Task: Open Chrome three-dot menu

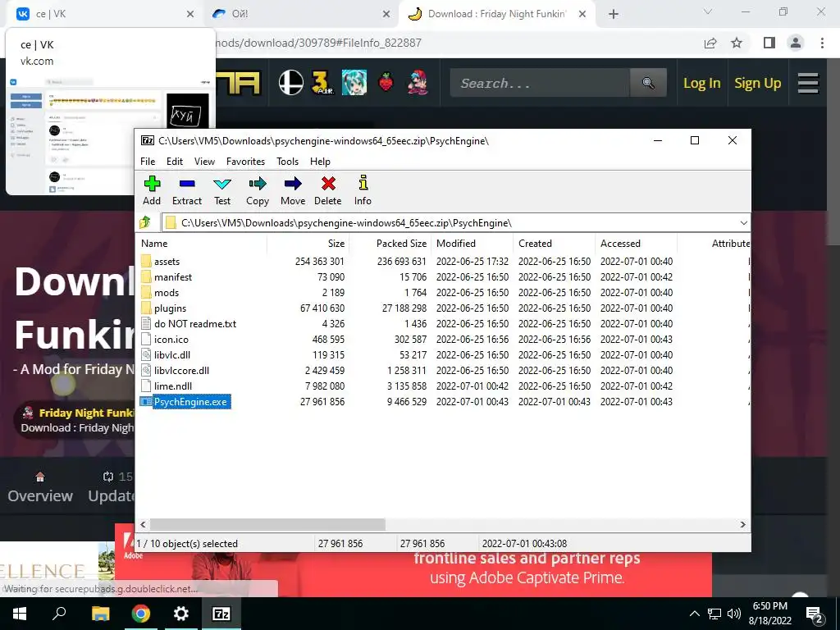Action: point(822,43)
